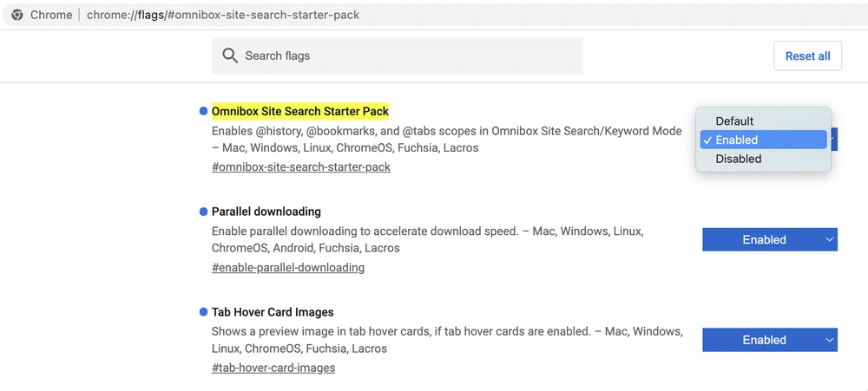868x391 pixels.
Task: Click the Omnibox dropdown edge behind the popup
Action: pos(834,140)
